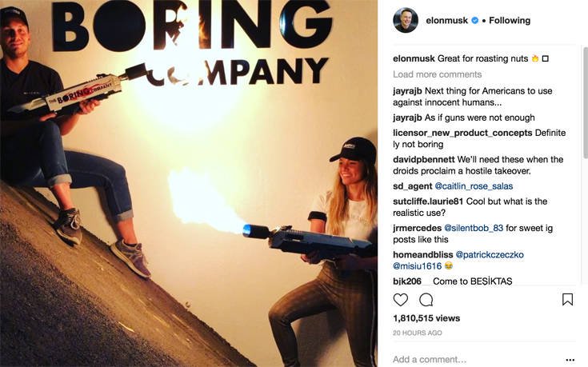This screenshot has height=367, width=588.
Task: Like the post with the heart icon
Action: pyautogui.click(x=401, y=300)
